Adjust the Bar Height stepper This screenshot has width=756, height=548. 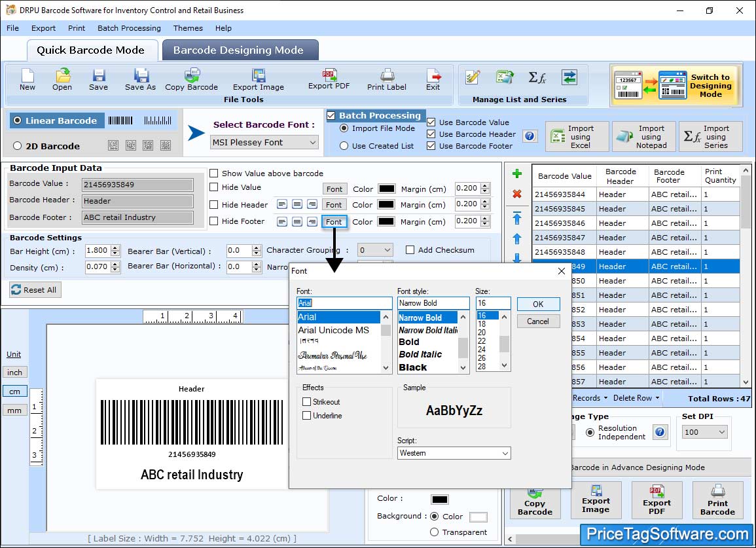click(x=115, y=251)
